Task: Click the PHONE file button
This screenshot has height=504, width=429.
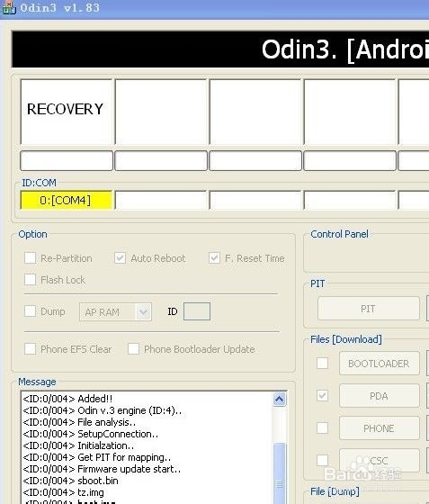Action: click(380, 427)
